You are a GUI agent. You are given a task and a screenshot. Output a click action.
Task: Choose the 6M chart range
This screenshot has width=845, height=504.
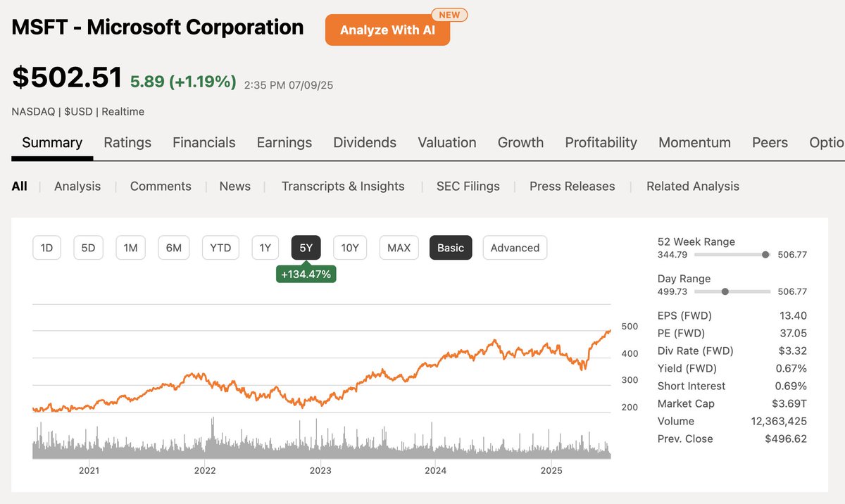point(174,248)
